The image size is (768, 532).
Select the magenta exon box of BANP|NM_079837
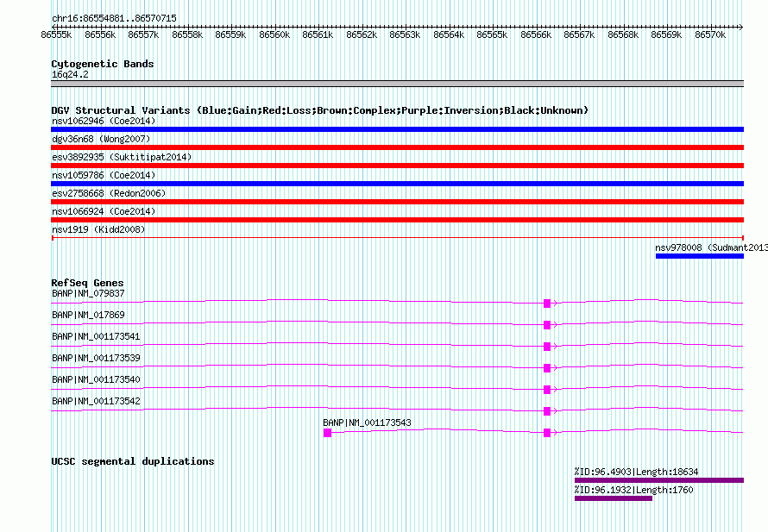pyautogui.click(x=547, y=304)
